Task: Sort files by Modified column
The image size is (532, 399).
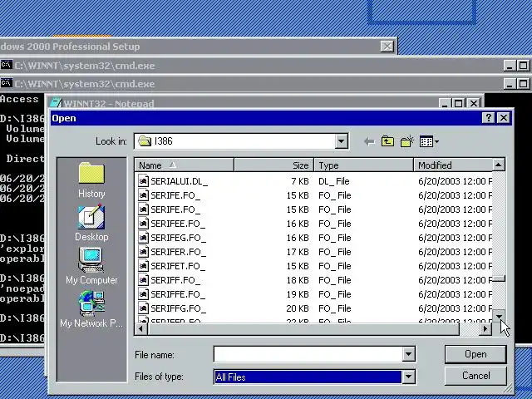Action: point(453,165)
